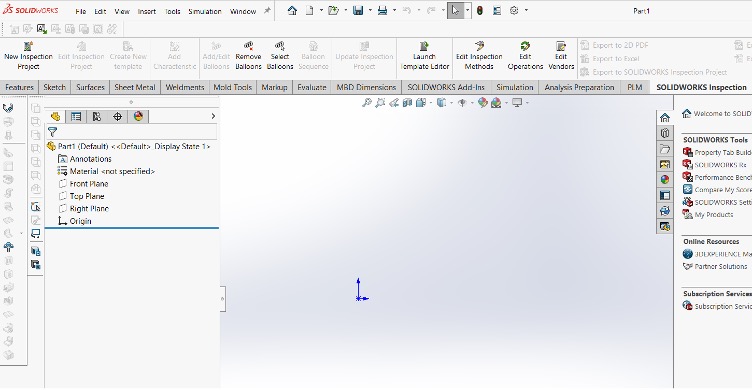Open dropdown arrow next to the Select cursor
The image size is (755, 390).
point(467,11)
